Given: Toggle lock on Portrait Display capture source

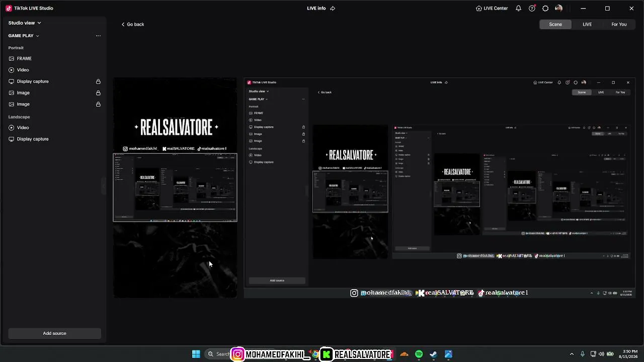Looking at the screenshot, I should [98, 81].
